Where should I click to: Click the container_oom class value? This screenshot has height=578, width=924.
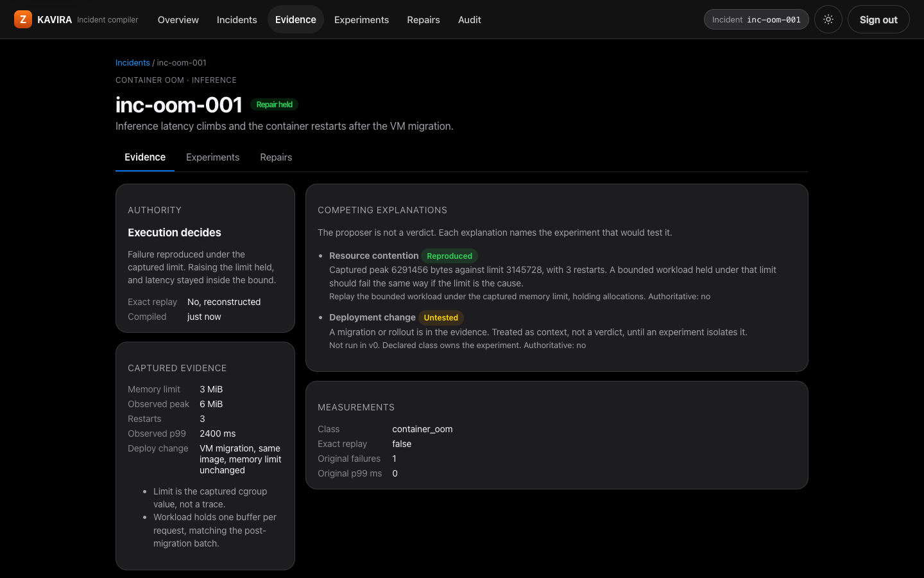tap(422, 429)
